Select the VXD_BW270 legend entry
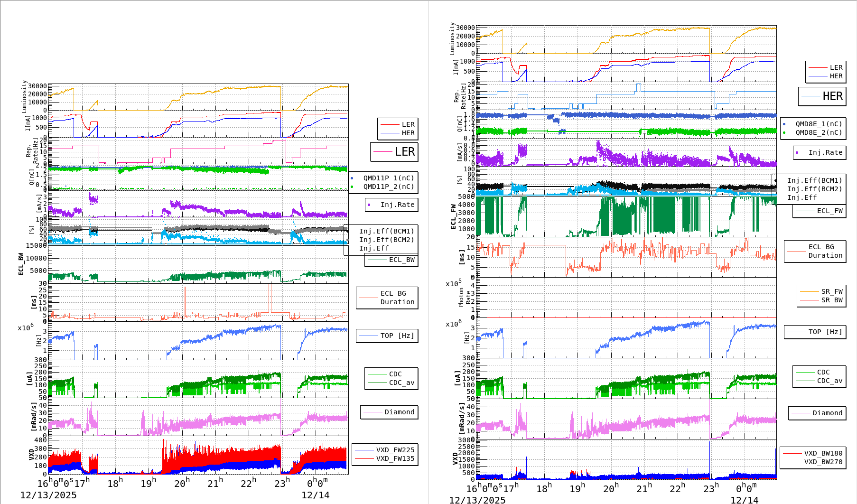The width and height of the screenshot is (857, 504). [x=813, y=462]
